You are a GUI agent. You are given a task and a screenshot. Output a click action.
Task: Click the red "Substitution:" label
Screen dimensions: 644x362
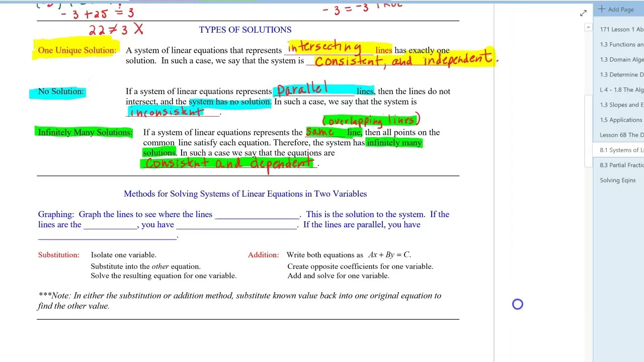coord(59,255)
